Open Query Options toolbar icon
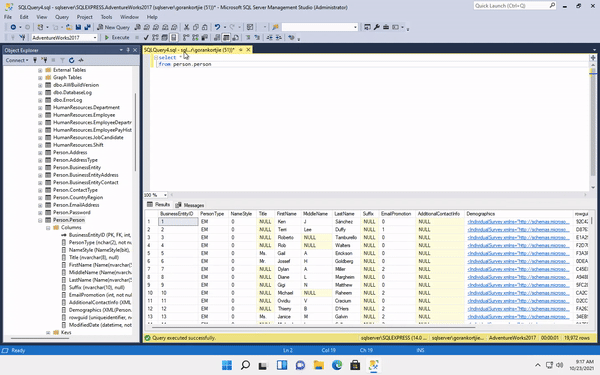 [165, 38]
